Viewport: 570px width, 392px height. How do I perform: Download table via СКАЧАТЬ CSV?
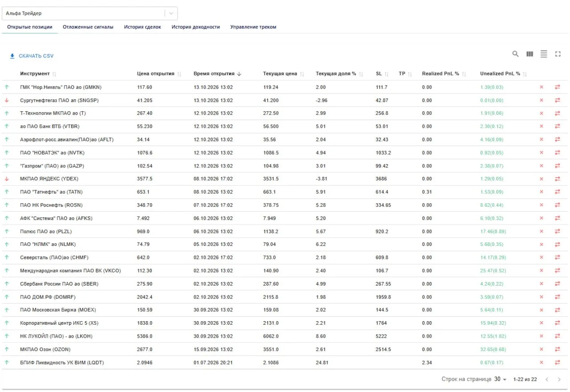tap(32, 56)
